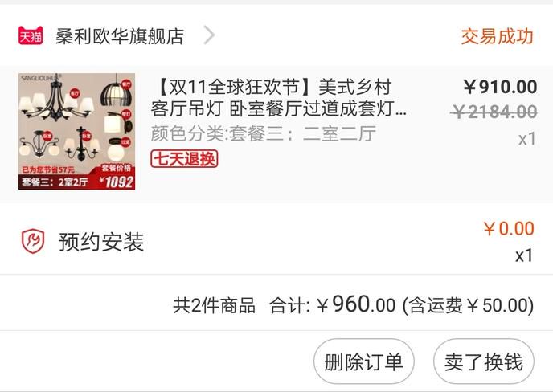Open the chandelier product thumbnail image
This screenshot has width=553, height=392.
[x=77, y=131]
